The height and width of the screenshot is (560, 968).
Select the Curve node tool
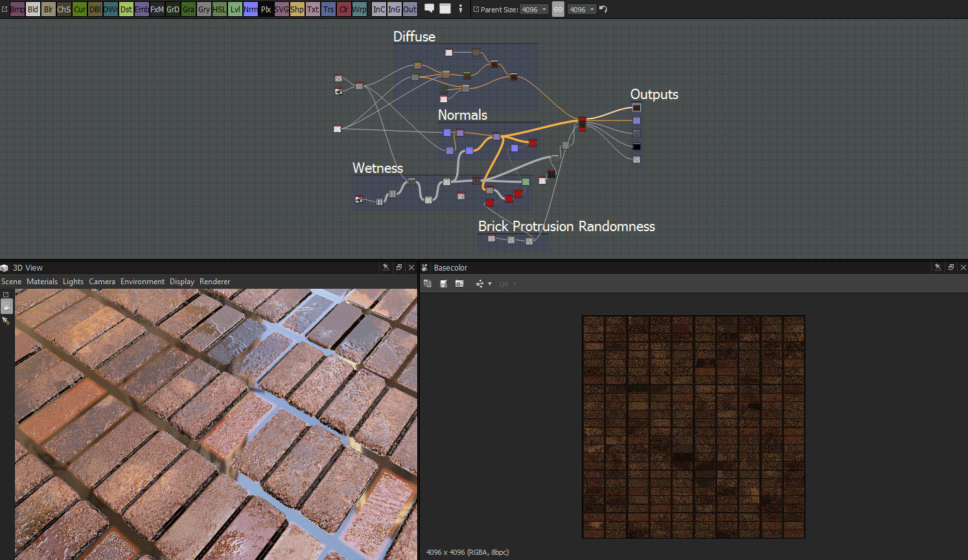[x=79, y=9]
